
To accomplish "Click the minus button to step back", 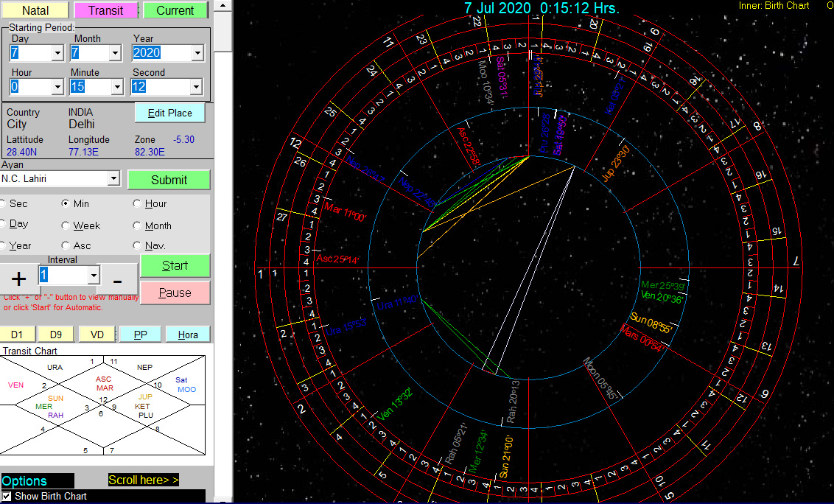I will point(117,279).
